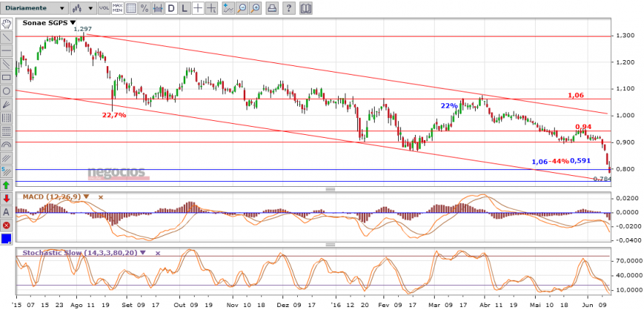Click the red 1,06 level label
This screenshot has height=310, width=644.
tap(576, 95)
